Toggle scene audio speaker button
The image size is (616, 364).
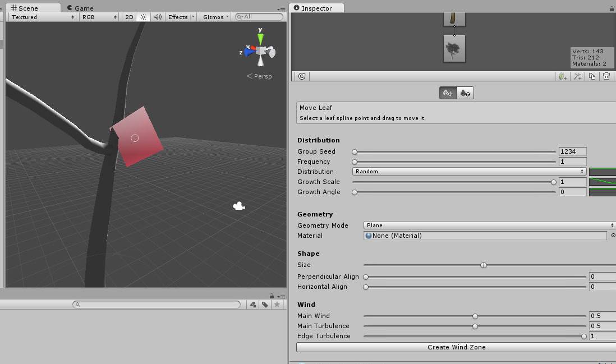click(x=158, y=17)
